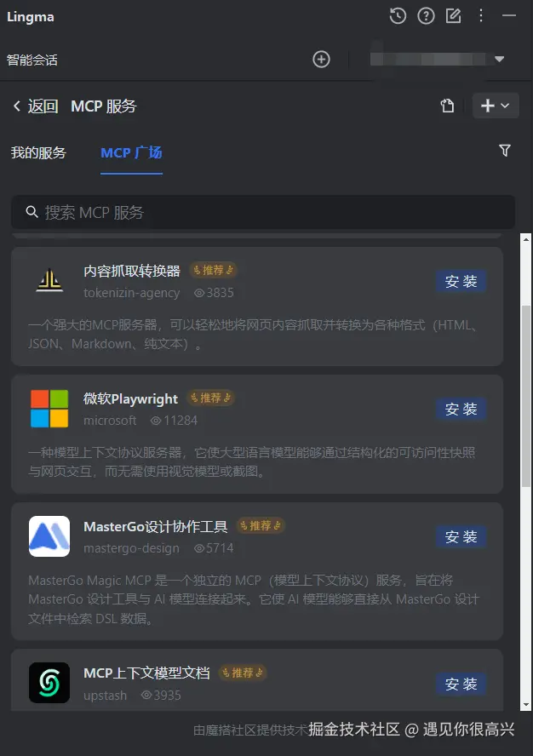Open the Microsoft logo of Playwright card
The image size is (533, 756).
(x=49, y=409)
